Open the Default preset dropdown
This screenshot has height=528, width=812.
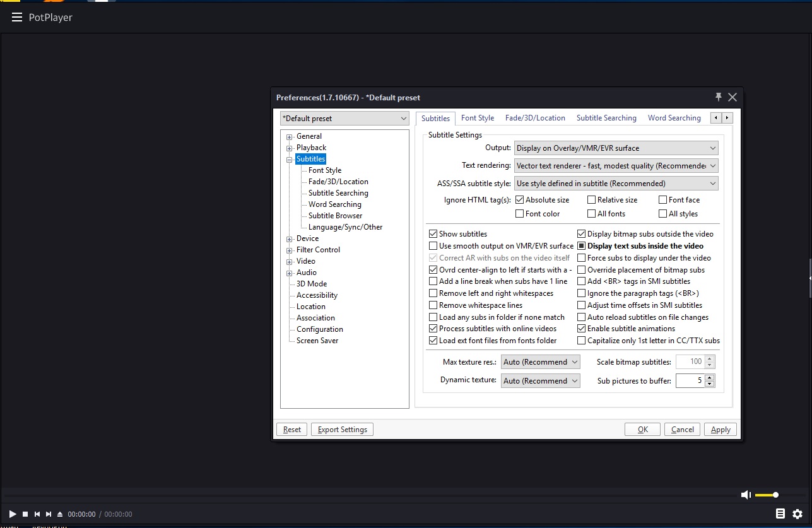coord(345,119)
